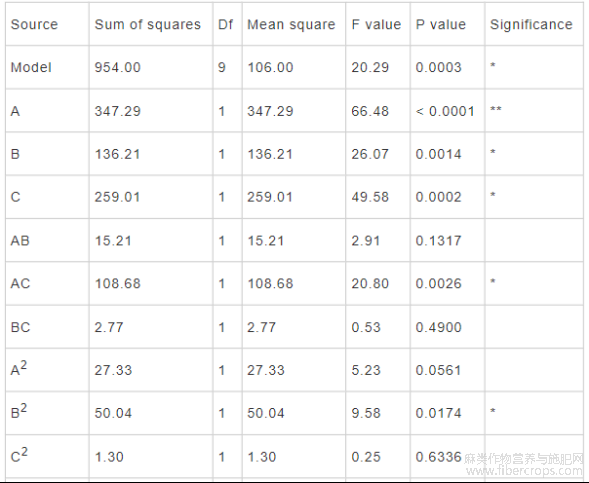
Task: Click the Model Df value 9
Action: pyautogui.click(x=222, y=68)
